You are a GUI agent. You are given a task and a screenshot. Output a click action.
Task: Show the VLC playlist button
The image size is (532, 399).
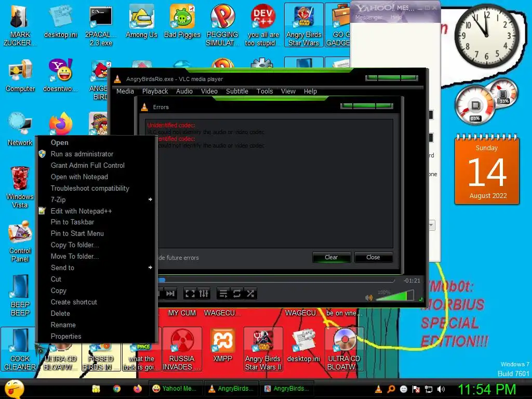point(223,294)
